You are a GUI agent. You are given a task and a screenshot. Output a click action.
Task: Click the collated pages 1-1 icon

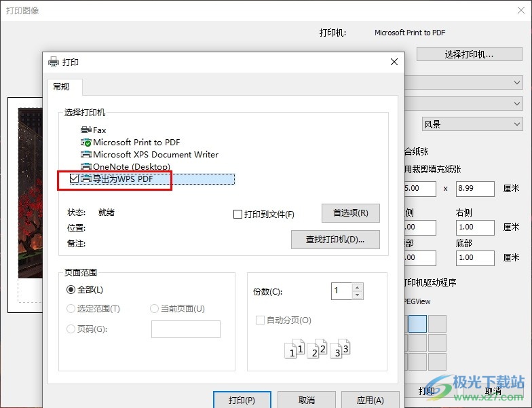click(294, 349)
